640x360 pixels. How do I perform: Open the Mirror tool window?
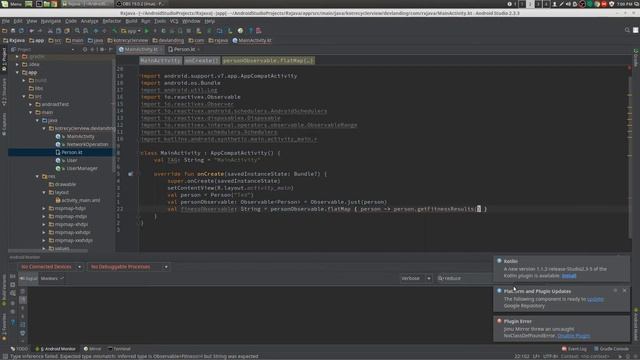[92, 349]
